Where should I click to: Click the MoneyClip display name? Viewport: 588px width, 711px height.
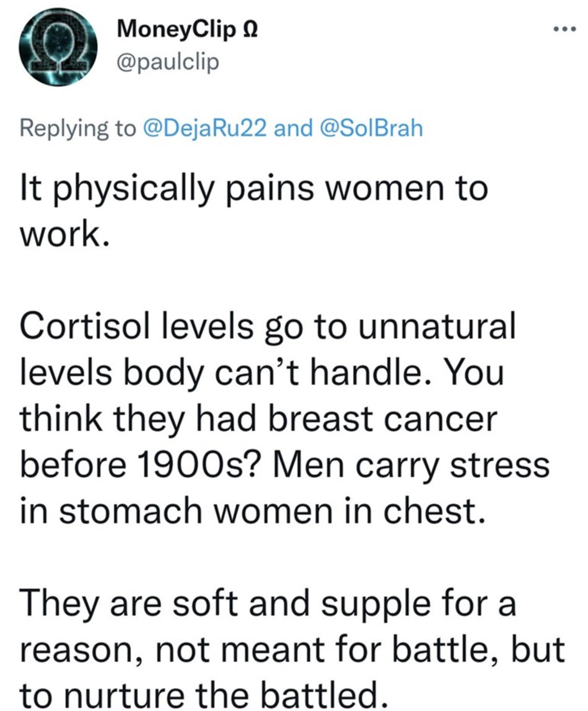pyautogui.click(x=176, y=30)
